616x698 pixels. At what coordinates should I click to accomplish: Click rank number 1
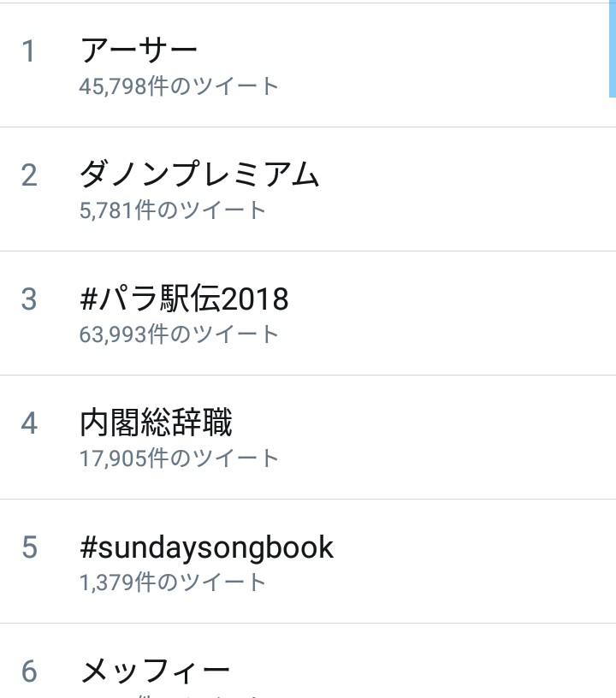click(29, 51)
